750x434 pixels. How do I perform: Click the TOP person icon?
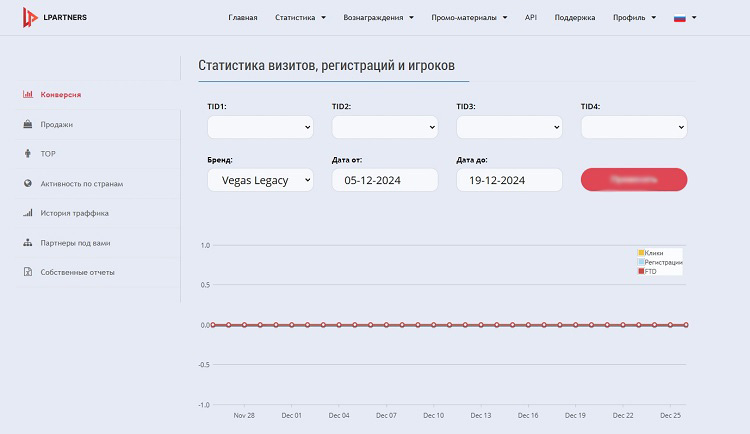click(x=28, y=154)
